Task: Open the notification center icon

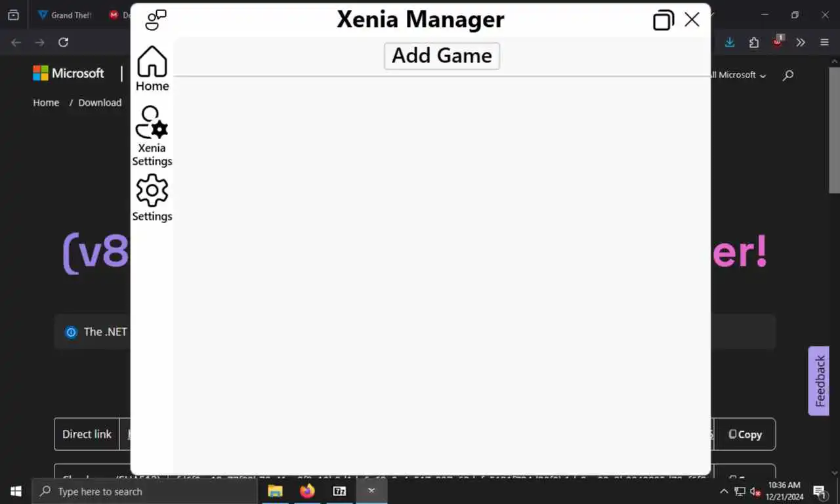Action: (820, 491)
